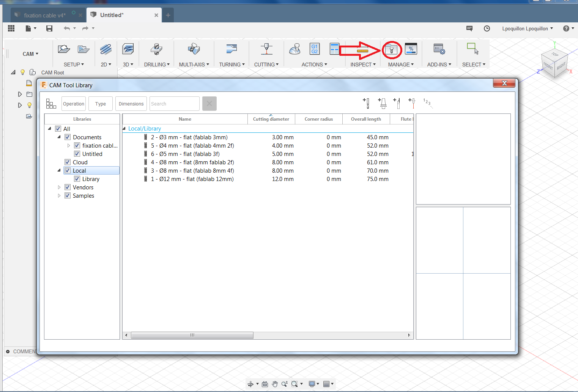The width and height of the screenshot is (578, 392).
Task: Uncheck the Cloud library checkbox
Action: (68, 162)
